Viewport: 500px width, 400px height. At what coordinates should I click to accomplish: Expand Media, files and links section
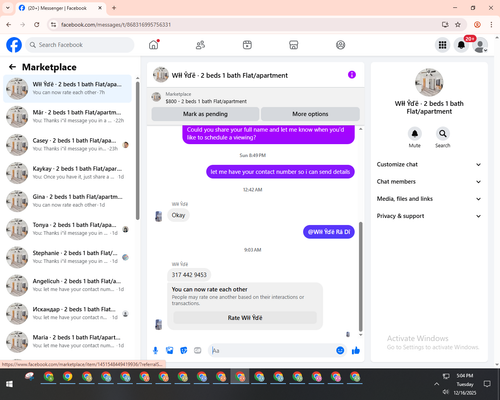click(x=429, y=199)
